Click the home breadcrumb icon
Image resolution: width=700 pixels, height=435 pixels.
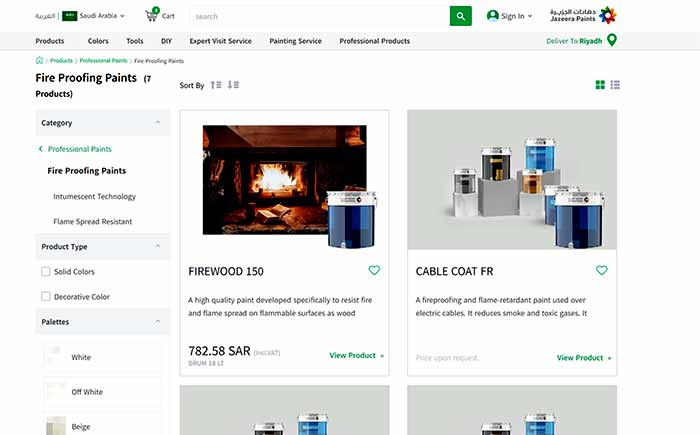point(39,60)
